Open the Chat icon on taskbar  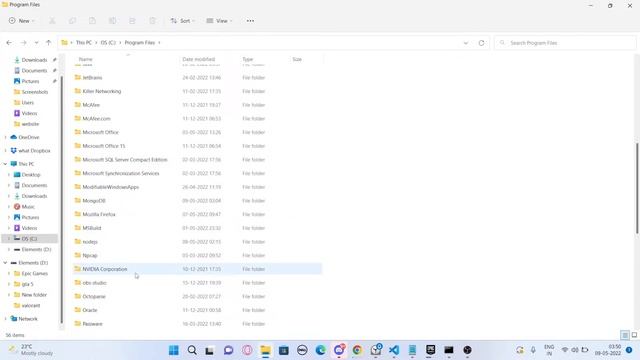(229, 350)
